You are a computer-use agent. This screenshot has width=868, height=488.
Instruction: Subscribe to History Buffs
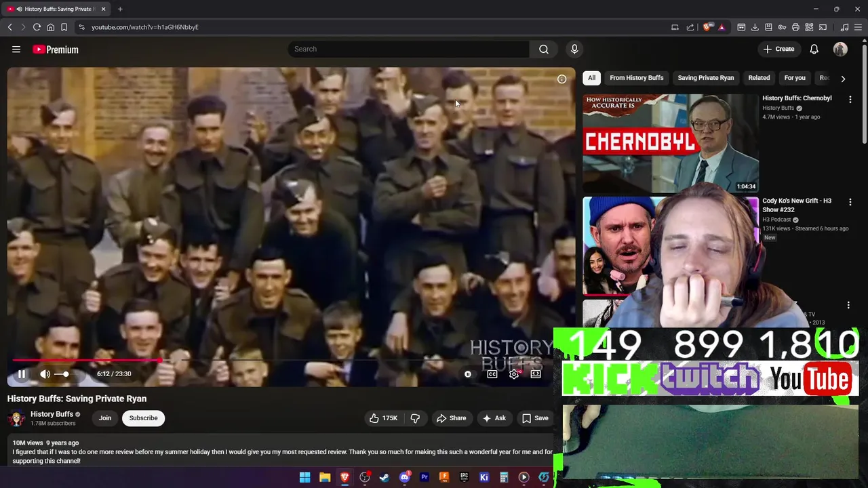pos(143,418)
